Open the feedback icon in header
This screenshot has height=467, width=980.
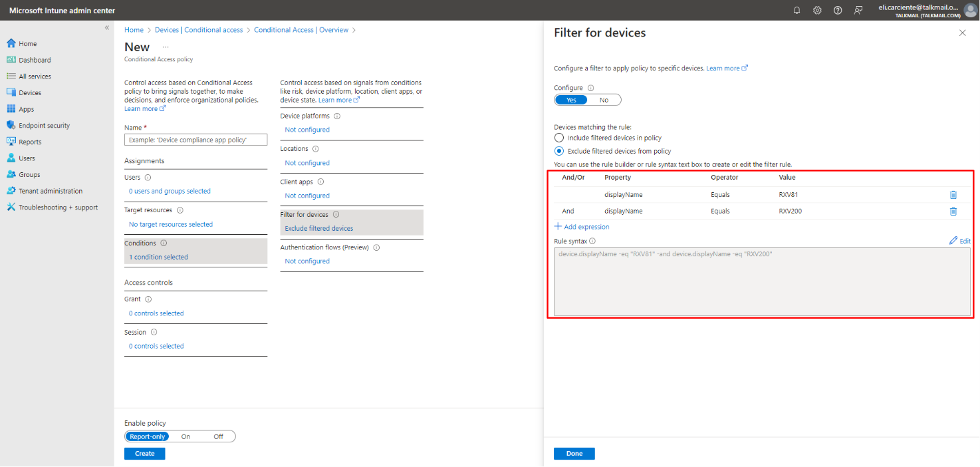point(858,10)
